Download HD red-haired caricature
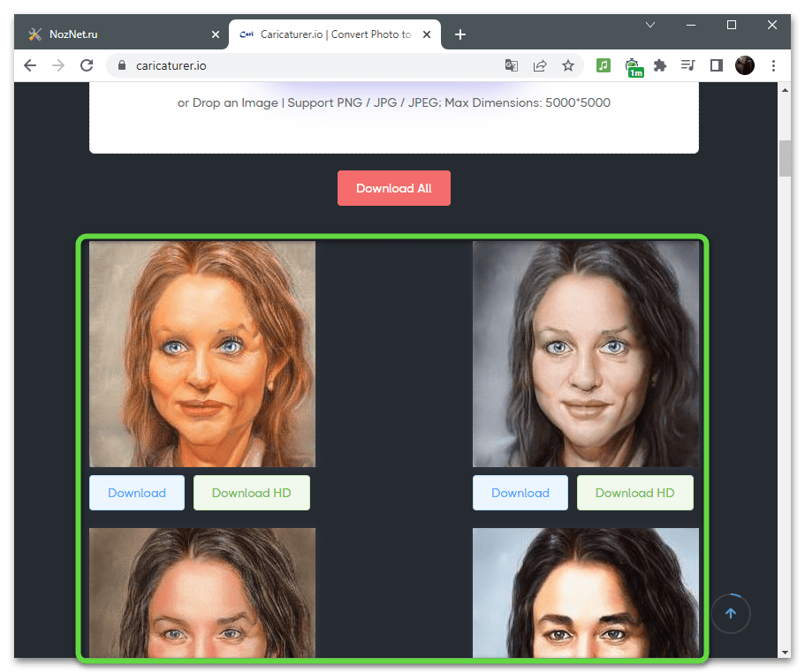The height and width of the screenshot is (672, 805). [x=252, y=493]
